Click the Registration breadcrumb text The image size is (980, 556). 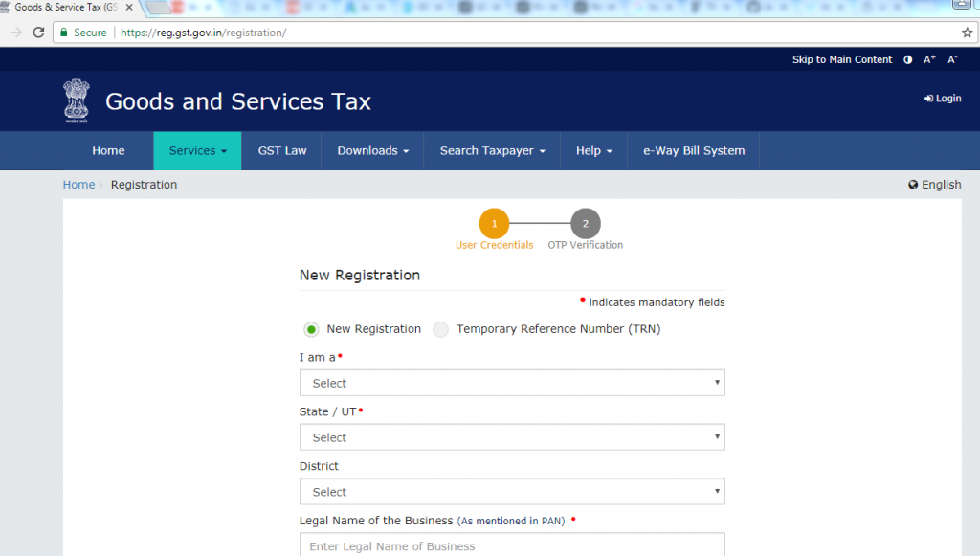click(144, 185)
